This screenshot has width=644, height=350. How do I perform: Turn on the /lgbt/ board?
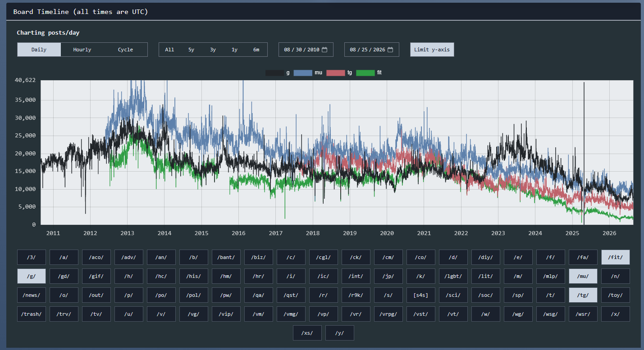(x=453, y=276)
